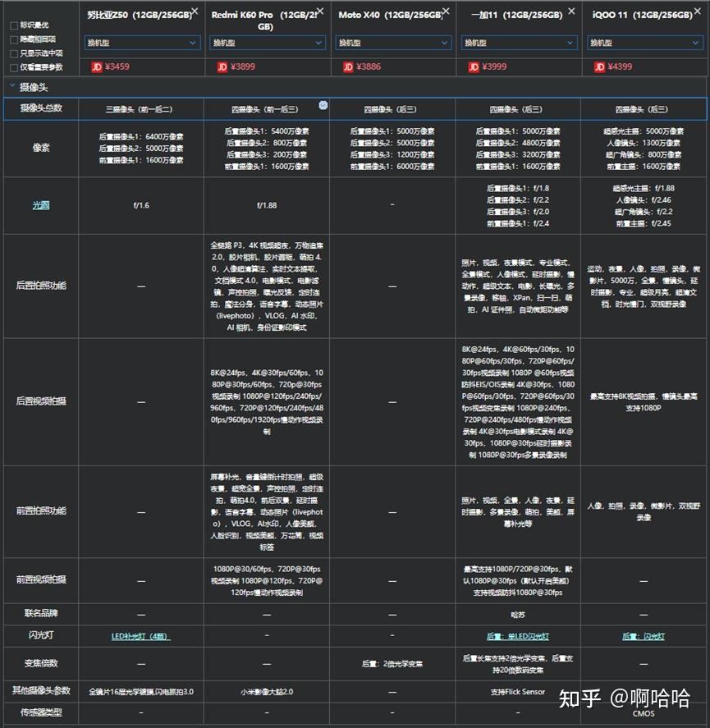
Task: Click the JD icon beside ¥3459
Action: [97, 67]
